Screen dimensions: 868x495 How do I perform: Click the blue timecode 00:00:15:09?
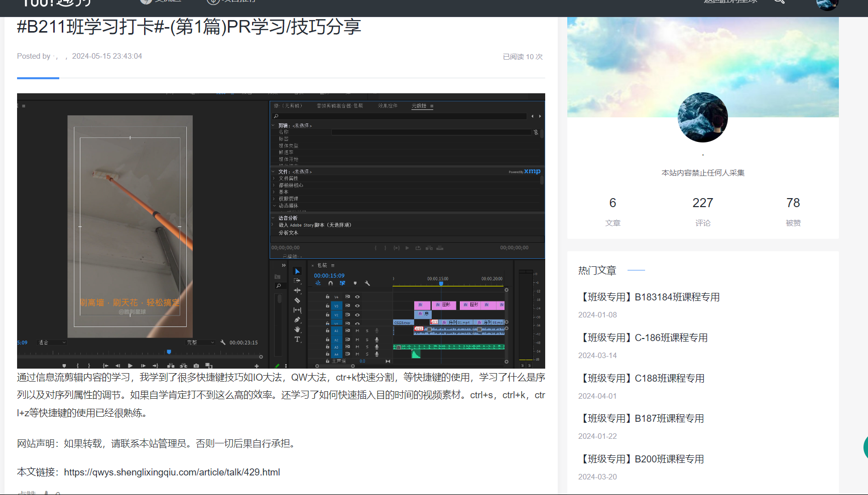tap(329, 276)
